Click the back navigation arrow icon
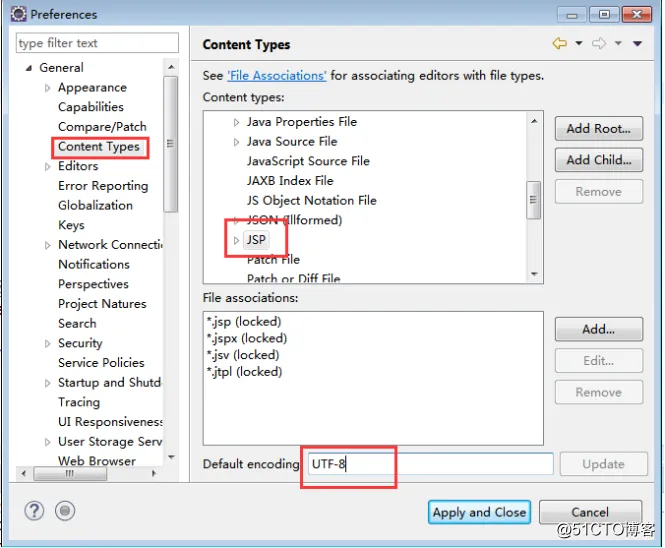The width and height of the screenshot is (665, 548). [560, 43]
